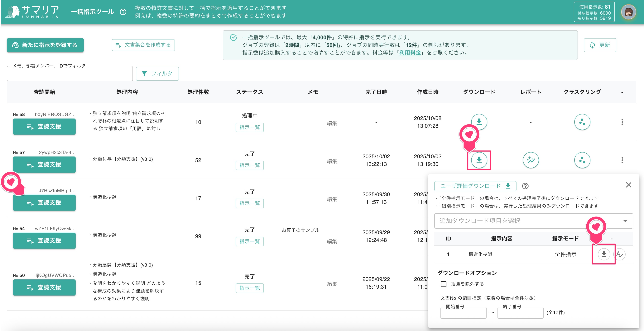Click the フィルタ button
The height and width of the screenshot is (331, 644).
(x=157, y=74)
